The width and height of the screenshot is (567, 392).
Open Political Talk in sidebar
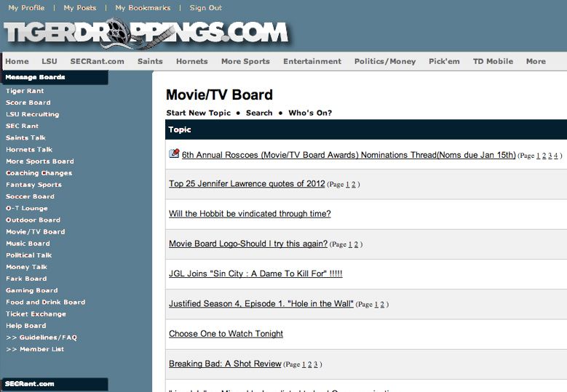coord(29,255)
